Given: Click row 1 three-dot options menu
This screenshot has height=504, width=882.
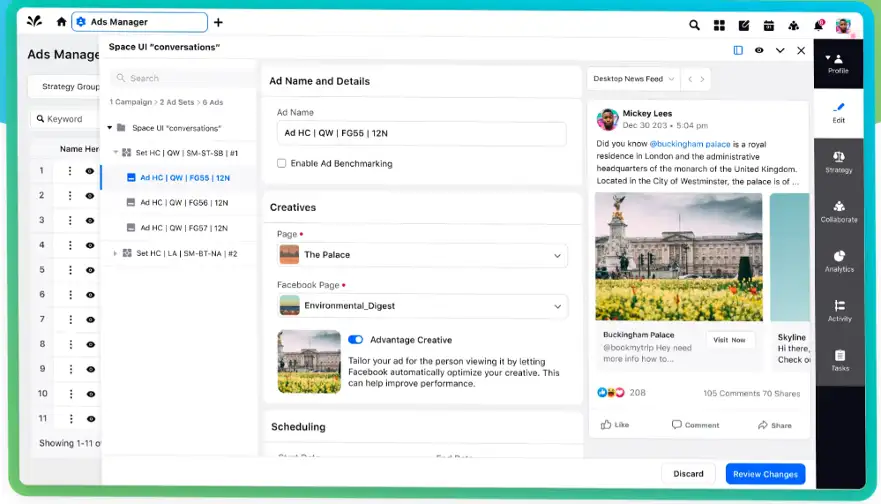Looking at the screenshot, I should coord(70,170).
